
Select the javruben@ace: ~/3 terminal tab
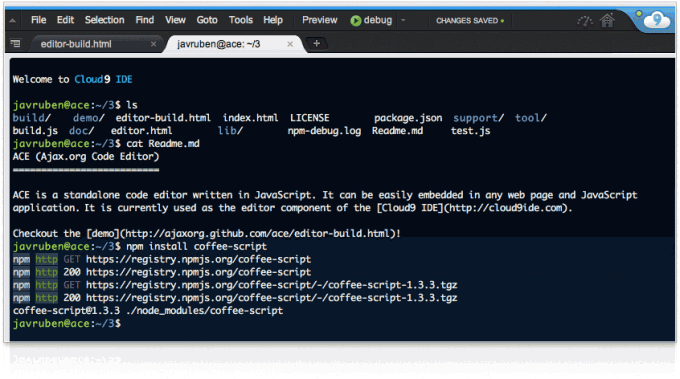click(x=219, y=44)
